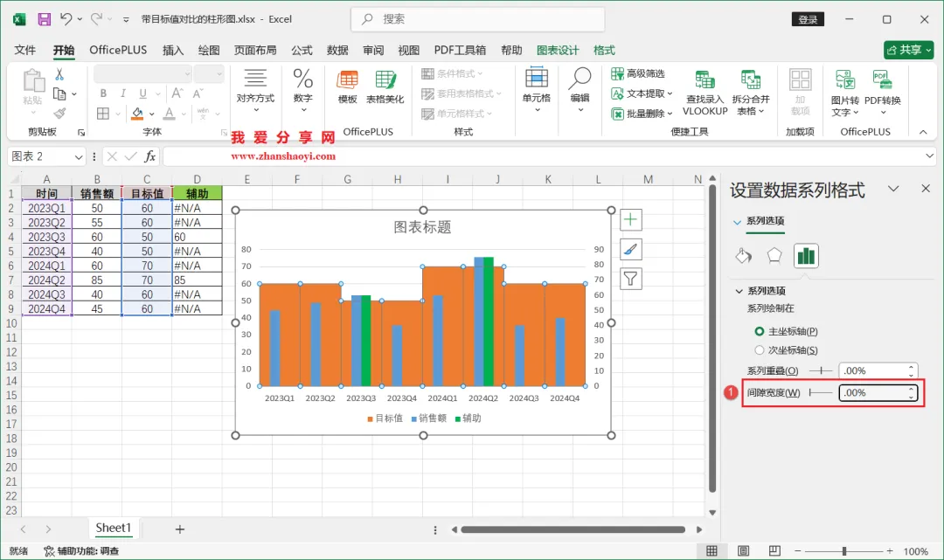Click the search box in title bar
The image size is (944, 560).
point(477,19)
